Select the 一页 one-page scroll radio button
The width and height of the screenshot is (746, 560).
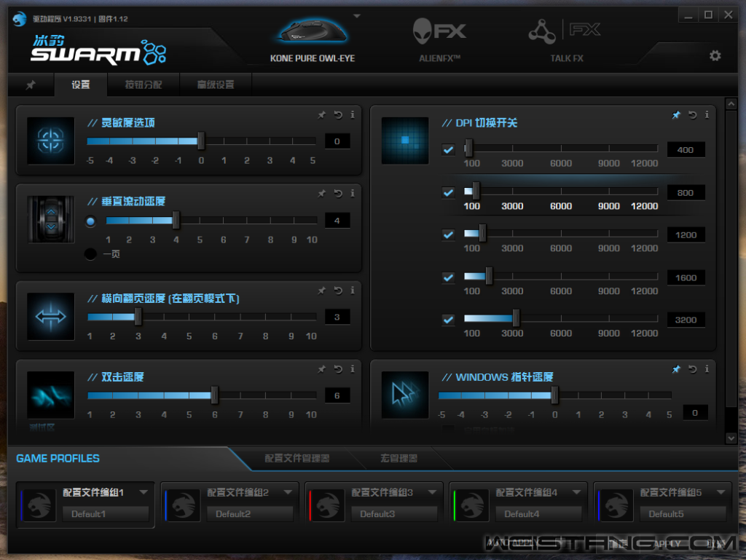click(x=90, y=254)
